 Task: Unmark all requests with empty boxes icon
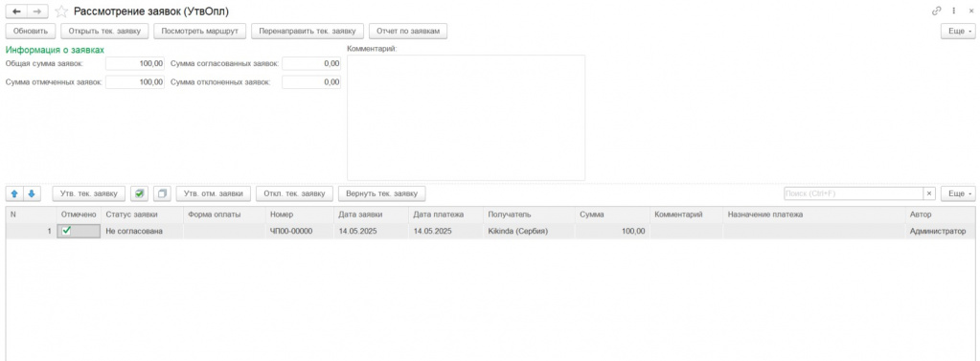point(162,193)
